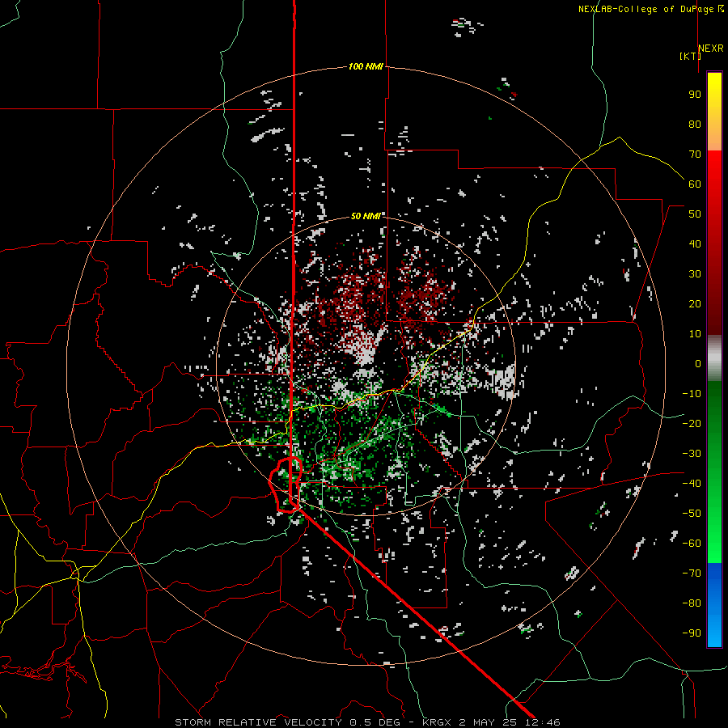Click the gray zero-velocity band of color bar
Screen dimensions: 728x728
(714, 358)
